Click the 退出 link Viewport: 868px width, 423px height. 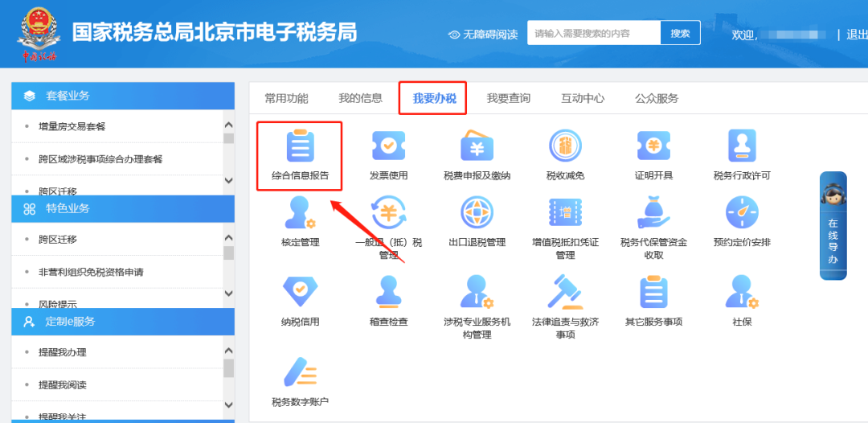pos(857,35)
